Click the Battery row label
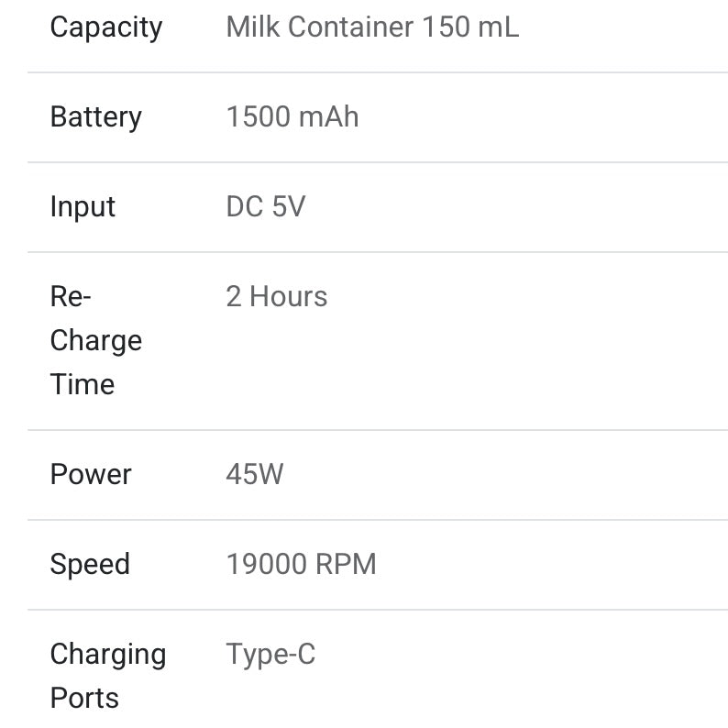 tap(95, 117)
